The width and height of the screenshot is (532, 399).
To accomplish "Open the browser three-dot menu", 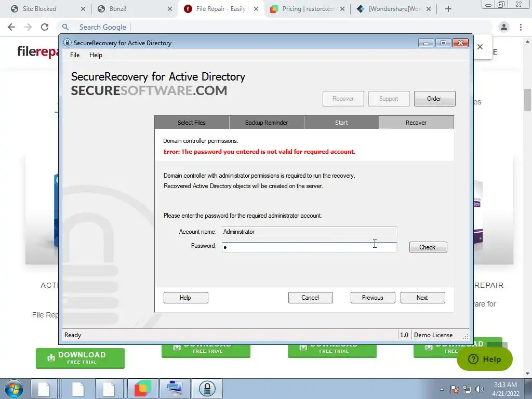I will click(x=521, y=27).
